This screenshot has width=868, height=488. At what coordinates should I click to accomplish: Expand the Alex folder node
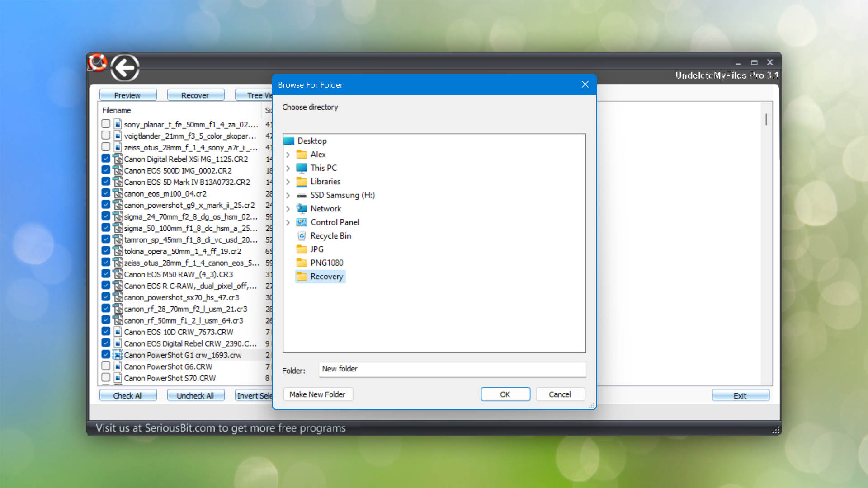[288, 155]
